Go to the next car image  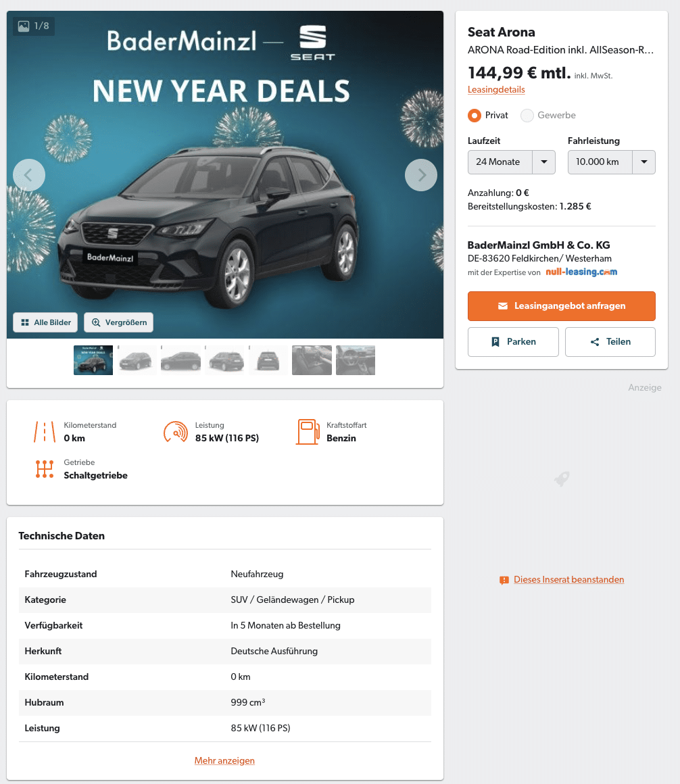click(x=421, y=175)
